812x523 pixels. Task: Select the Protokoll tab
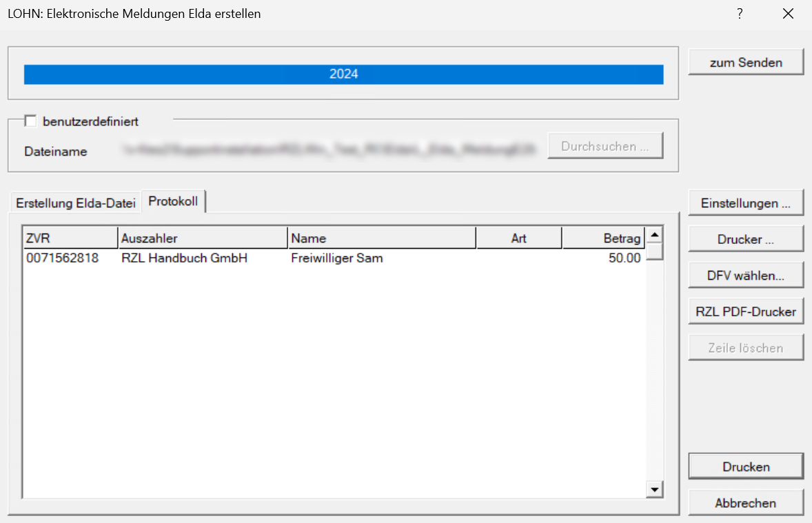pyautogui.click(x=174, y=201)
